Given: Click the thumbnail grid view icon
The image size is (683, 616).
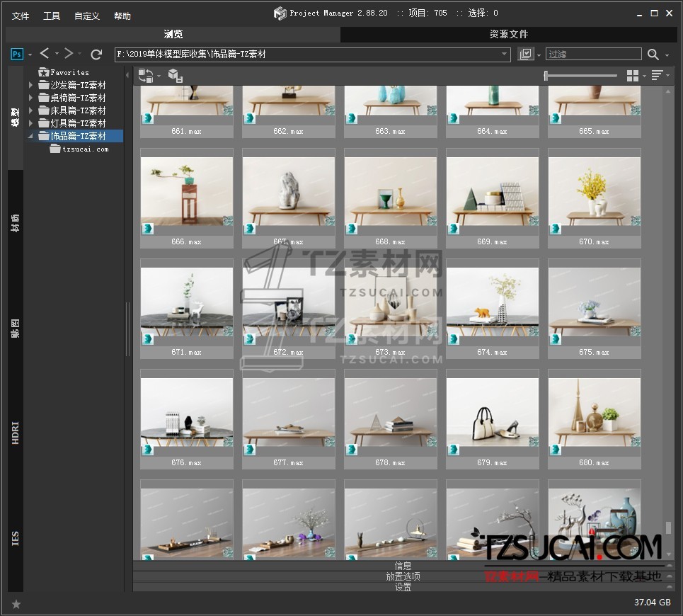Looking at the screenshot, I should [632, 76].
